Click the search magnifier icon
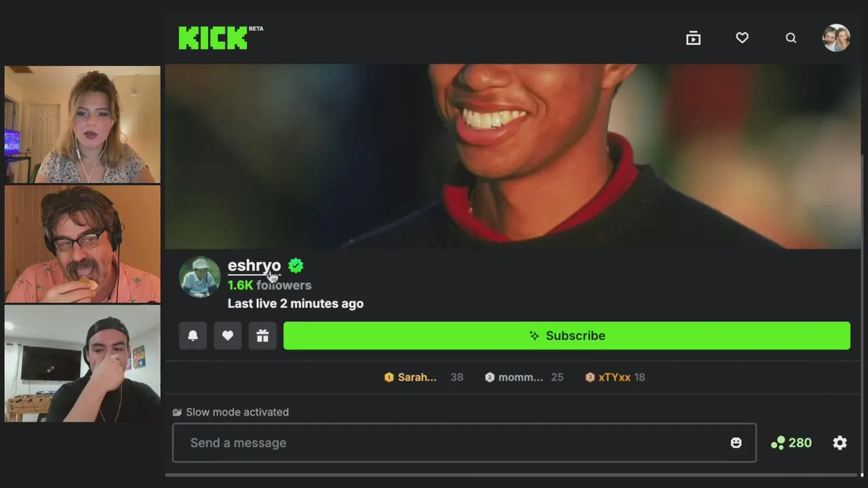The width and height of the screenshot is (868, 488). coord(791,38)
